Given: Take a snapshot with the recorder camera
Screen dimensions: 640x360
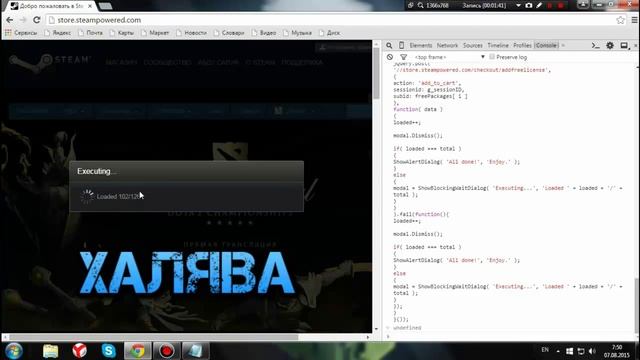Looking at the screenshot, I should point(529,5).
